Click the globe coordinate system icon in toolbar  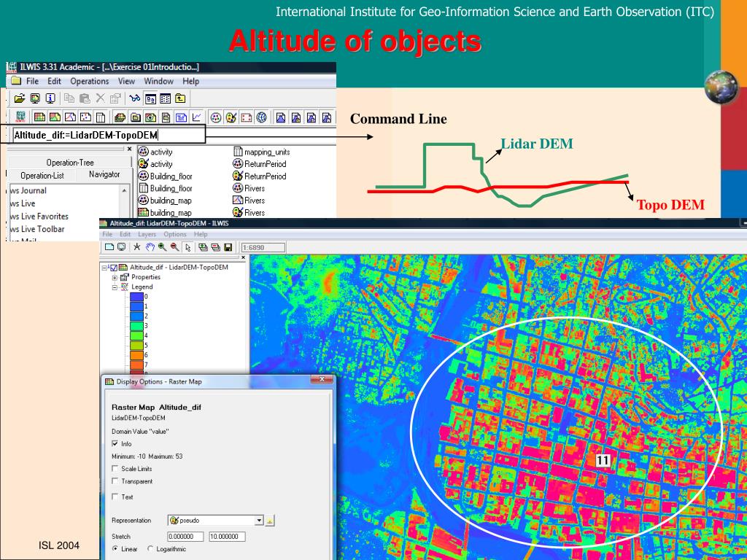[261, 117]
